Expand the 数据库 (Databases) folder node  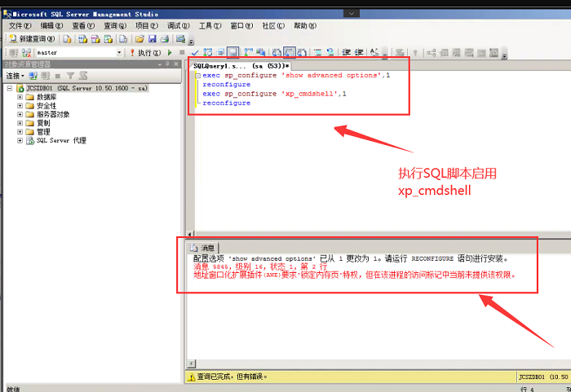click(x=20, y=97)
